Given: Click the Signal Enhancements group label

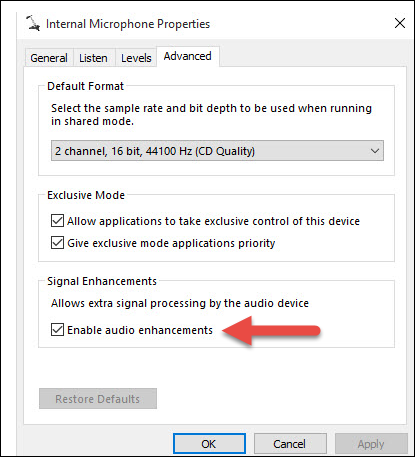Looking at the screenshot, I should (102, 281).
